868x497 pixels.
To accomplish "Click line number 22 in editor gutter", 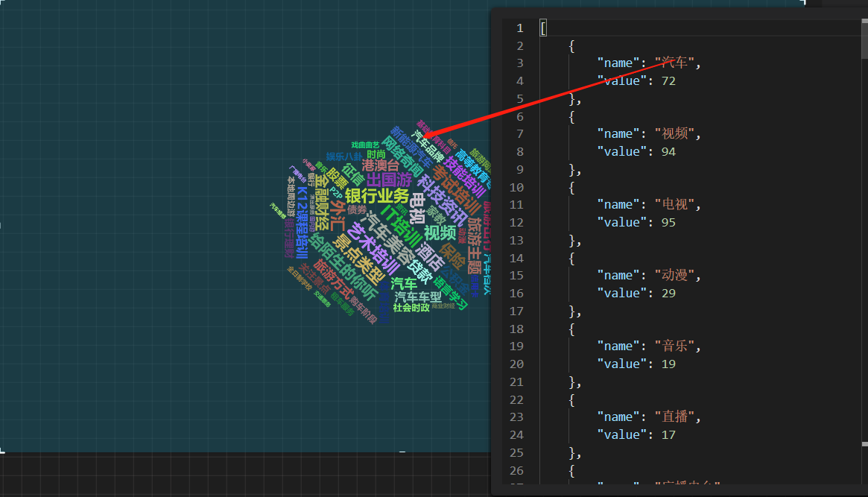I will pos(516,399).
